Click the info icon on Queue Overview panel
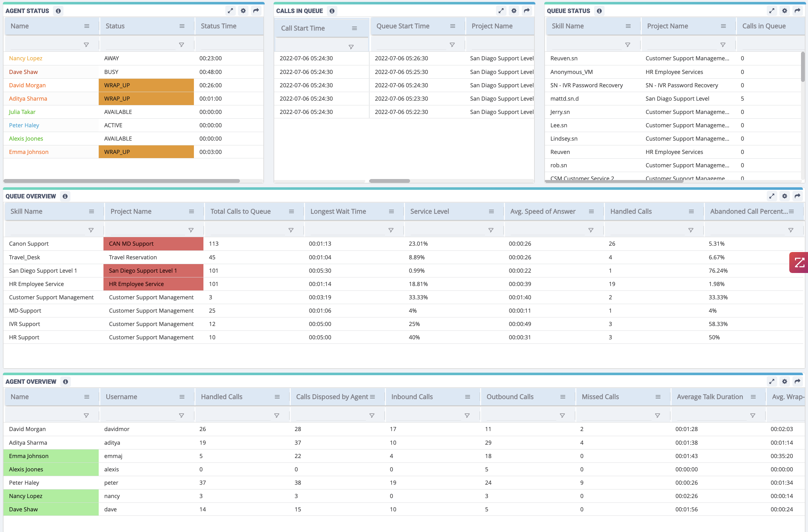Screen dimensions: 808x532 tap(66, 196)
